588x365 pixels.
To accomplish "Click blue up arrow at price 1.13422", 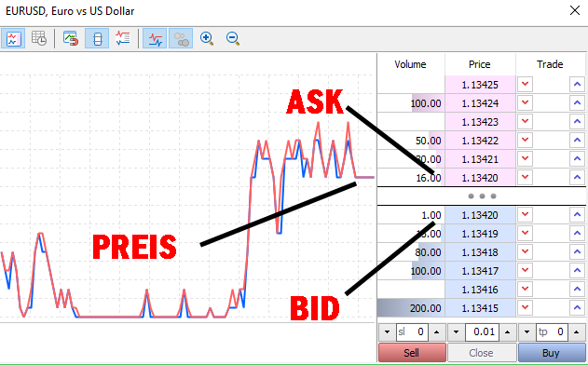I will click(577, 141).
